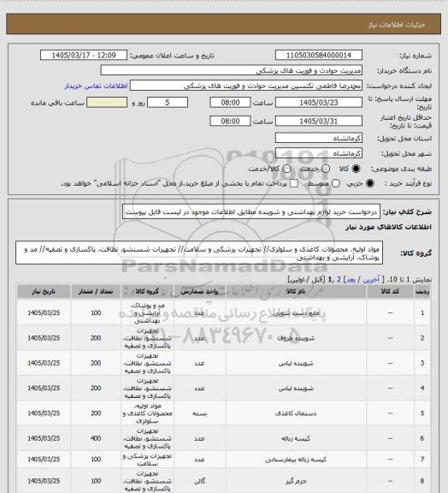Click the شماره نیاز number field
Screen dimensions: 448x493
click(x=319, y=56)
